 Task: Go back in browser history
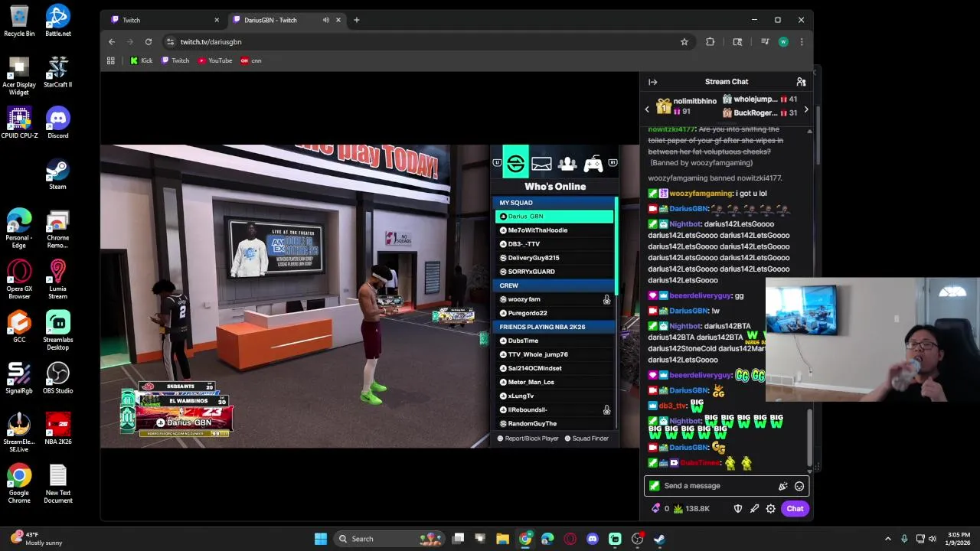pyautogui.click(x=112, y=42)
